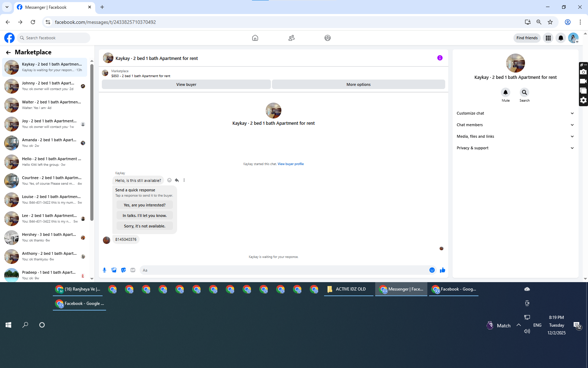Viewport: 588px width, 368px height.
Task: Open Chrome tab search dropdown
Action: (x=7, y=7)
